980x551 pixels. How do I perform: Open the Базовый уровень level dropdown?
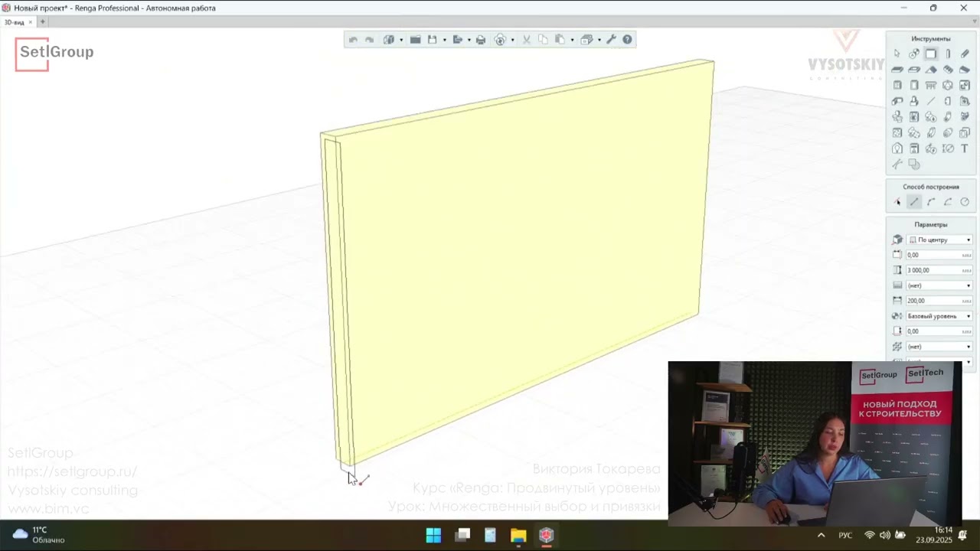(939, 316)
